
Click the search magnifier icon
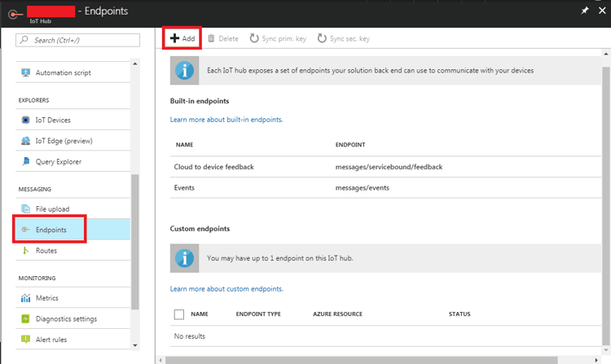[24, 40]
